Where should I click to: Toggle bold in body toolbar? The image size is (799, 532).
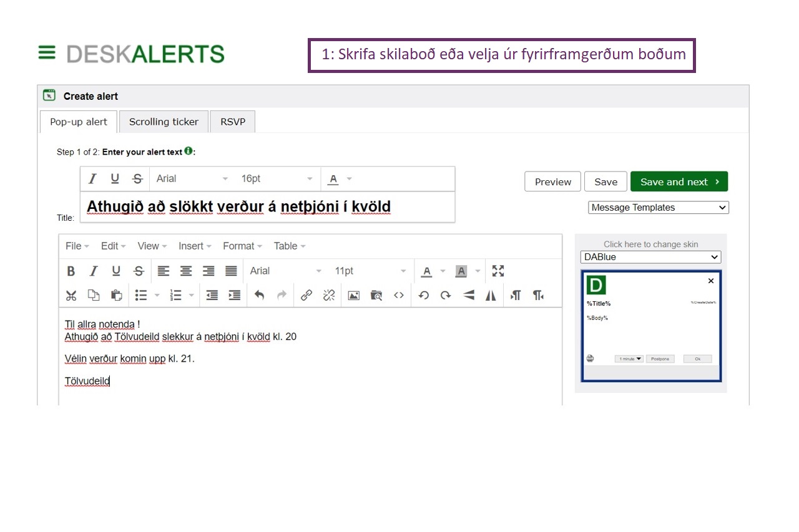(71, 271)
